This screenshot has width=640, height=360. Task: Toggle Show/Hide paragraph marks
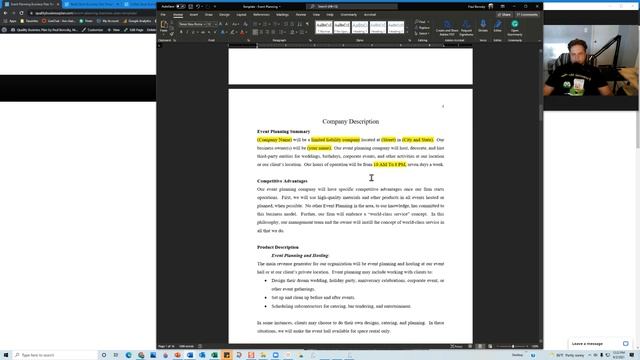point(307,24)
